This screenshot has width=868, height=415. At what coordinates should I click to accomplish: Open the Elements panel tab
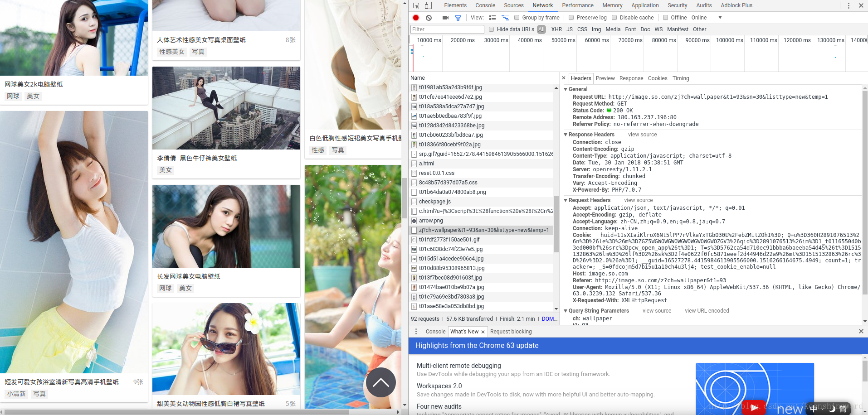coord(455,5)
